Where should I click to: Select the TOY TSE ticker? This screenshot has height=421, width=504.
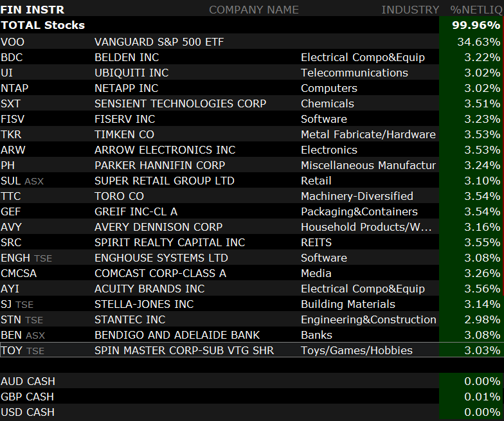(22, 350)
